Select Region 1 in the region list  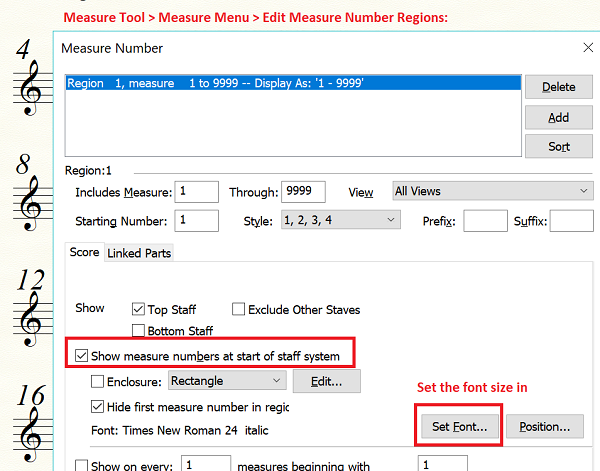click(290, 84)
